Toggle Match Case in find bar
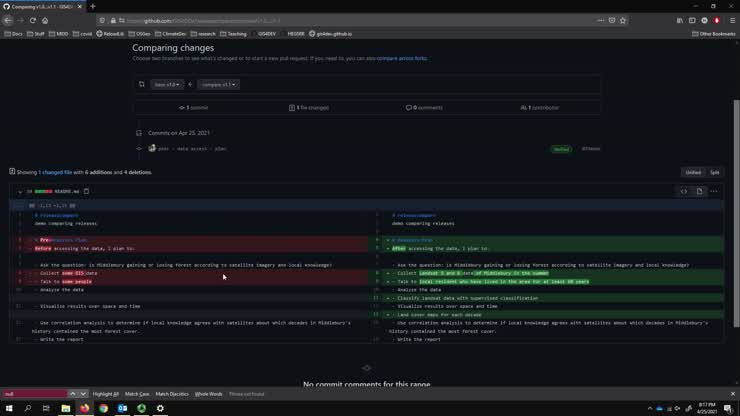Viewport: 740px width, 416px height. [x=137, y=394]
